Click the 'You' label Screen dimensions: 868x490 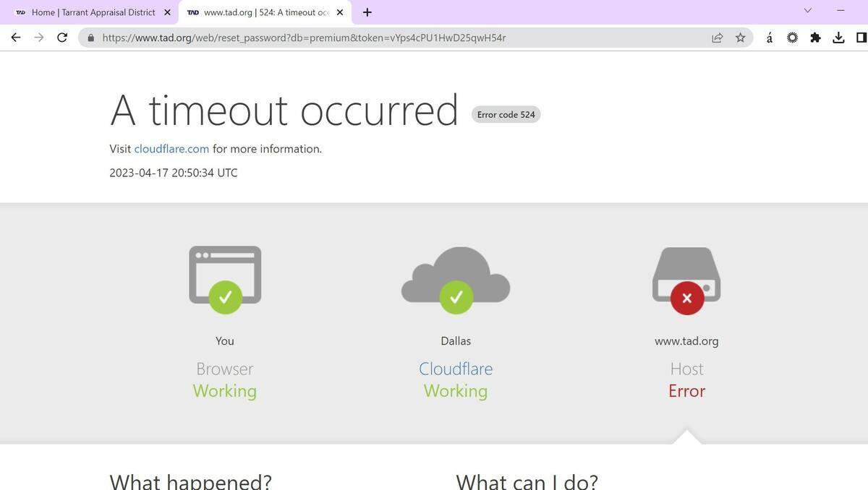pyautogui.click(x=225, y=341)
